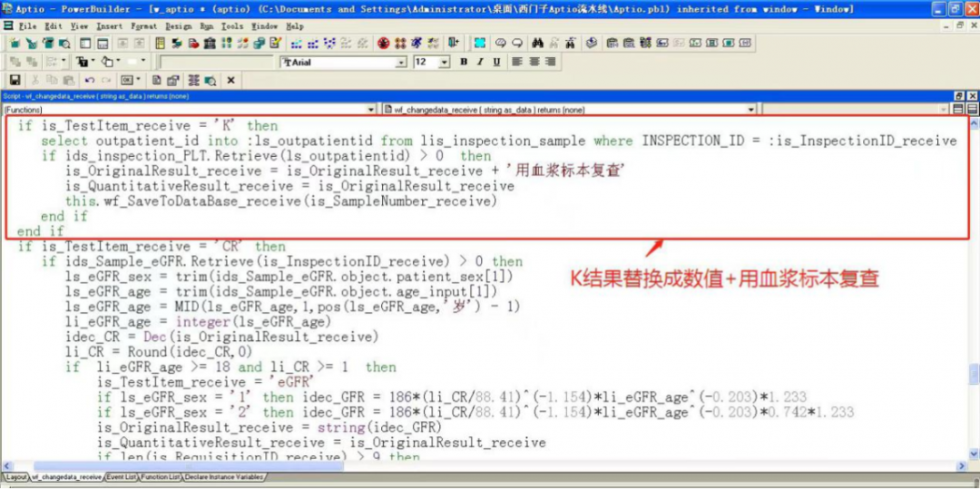
Task: Open the Arial font name dropdown
Action: pos(402,63)
